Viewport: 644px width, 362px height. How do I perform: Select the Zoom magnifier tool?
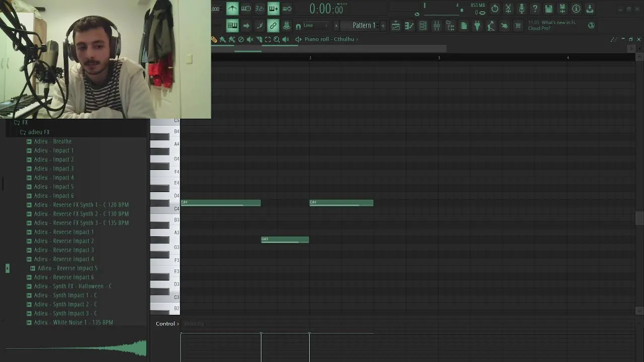pyautogui.click(x=277, y=39)
